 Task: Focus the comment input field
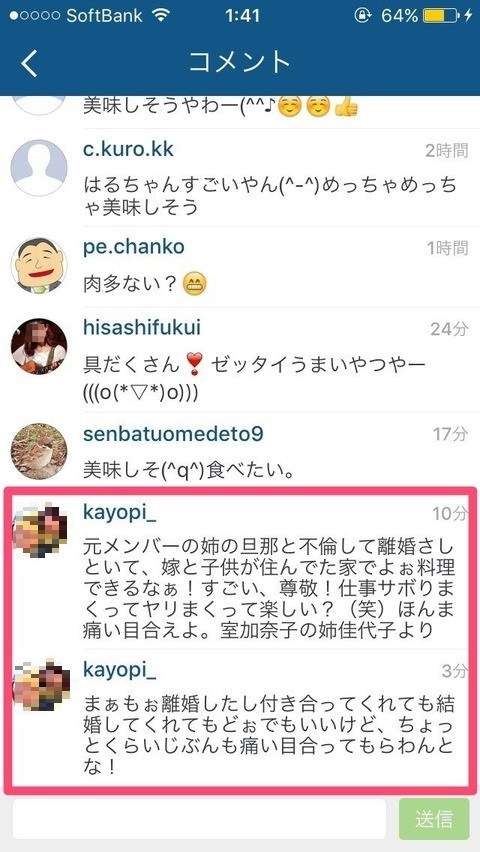tap(200, 818)
